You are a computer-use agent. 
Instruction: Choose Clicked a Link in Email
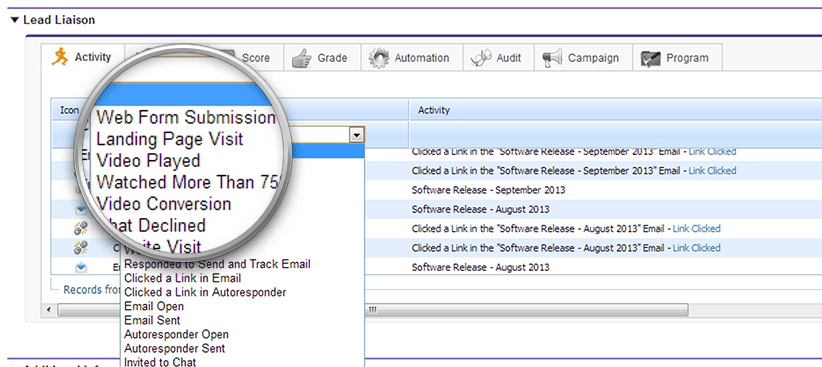tap(182, 278)
